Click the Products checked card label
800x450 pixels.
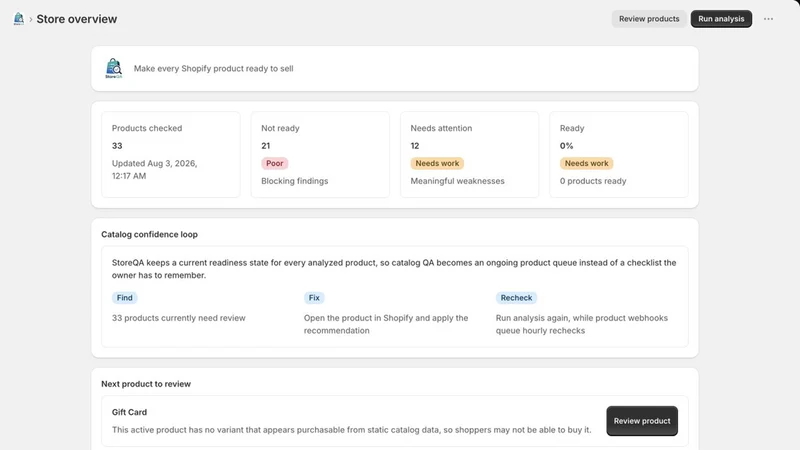pyautogui.click(x=147, y=128)
